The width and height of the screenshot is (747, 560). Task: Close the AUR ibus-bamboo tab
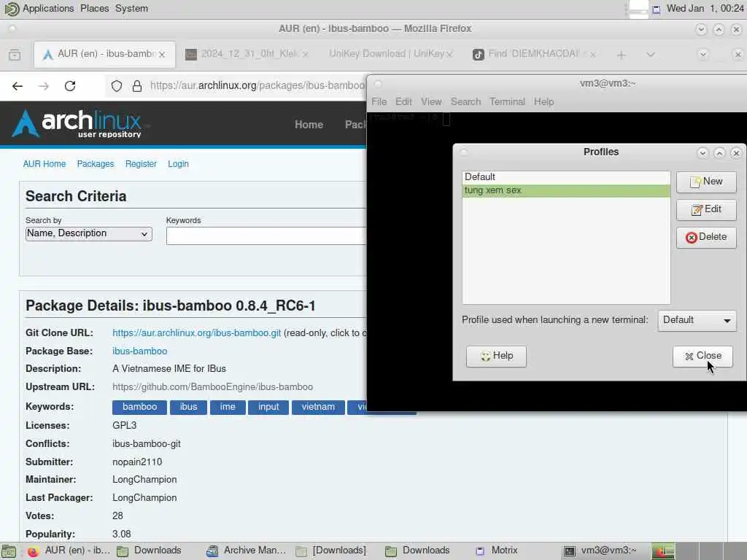(x=162, y=55)
